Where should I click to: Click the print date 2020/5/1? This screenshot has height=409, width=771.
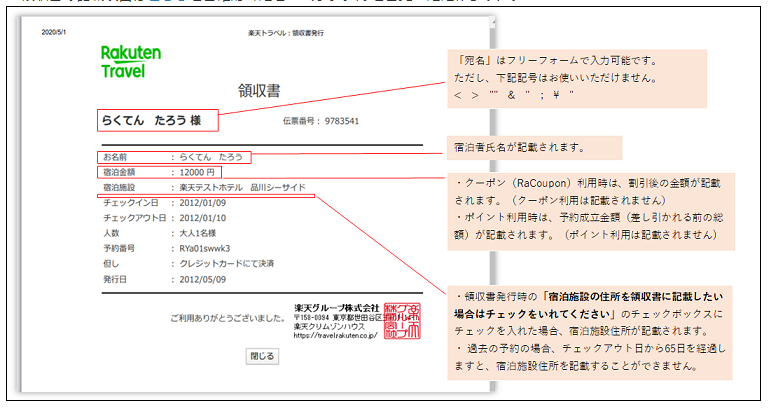pos(54,32)
